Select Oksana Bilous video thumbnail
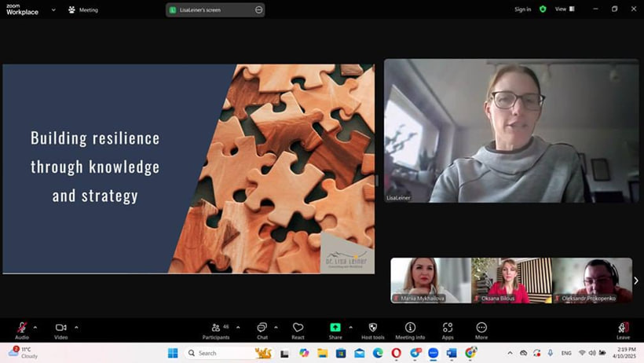 pos(511,280)
